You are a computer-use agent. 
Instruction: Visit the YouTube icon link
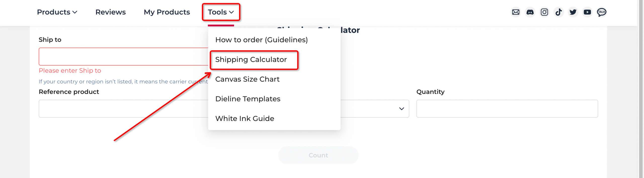click(587, 12)
